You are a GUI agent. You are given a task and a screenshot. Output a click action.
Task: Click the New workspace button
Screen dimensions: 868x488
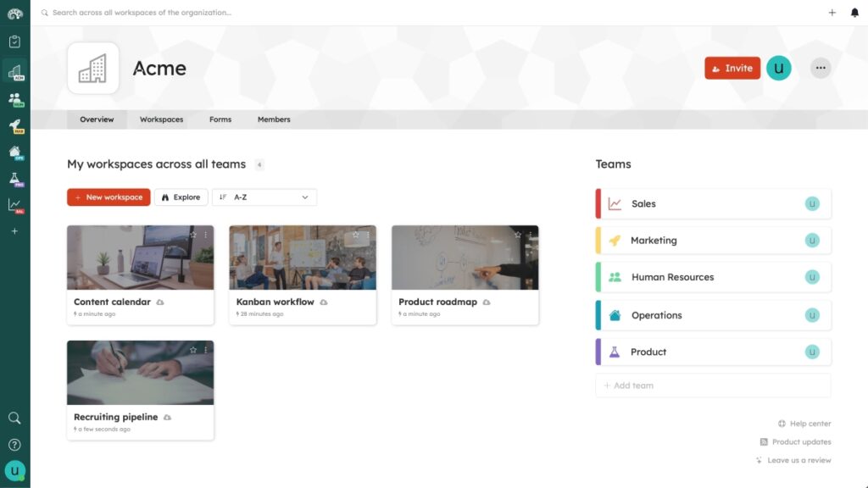pyautogui.click(x=108, y=197)
